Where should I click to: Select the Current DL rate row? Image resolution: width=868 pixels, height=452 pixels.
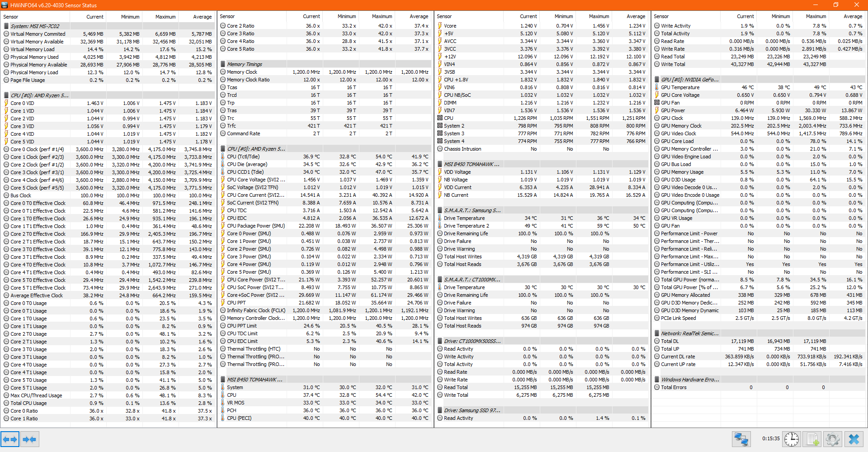(x=759, y=357)
